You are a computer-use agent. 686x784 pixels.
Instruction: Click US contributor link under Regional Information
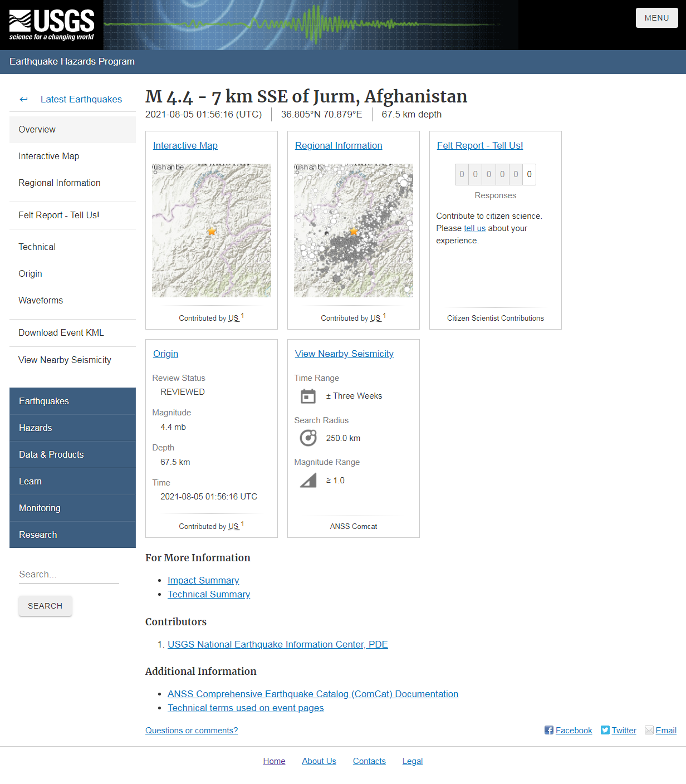coord(376,318)
